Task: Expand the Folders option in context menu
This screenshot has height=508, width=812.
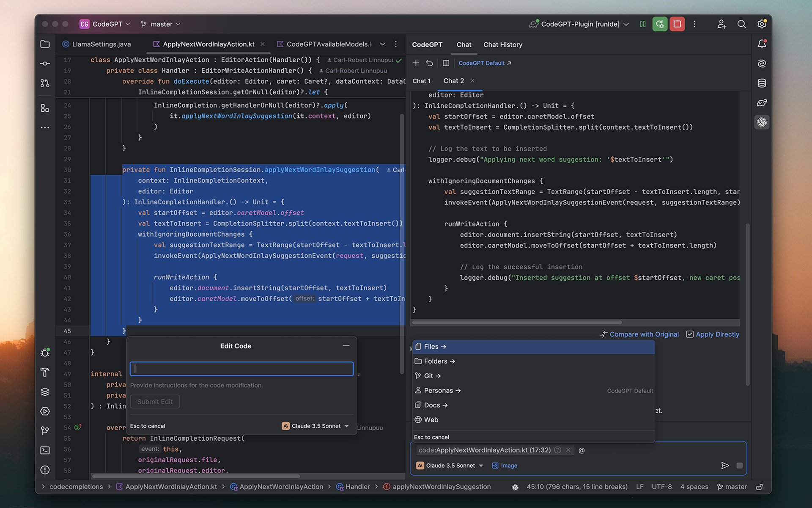Action: click(439, 361)
